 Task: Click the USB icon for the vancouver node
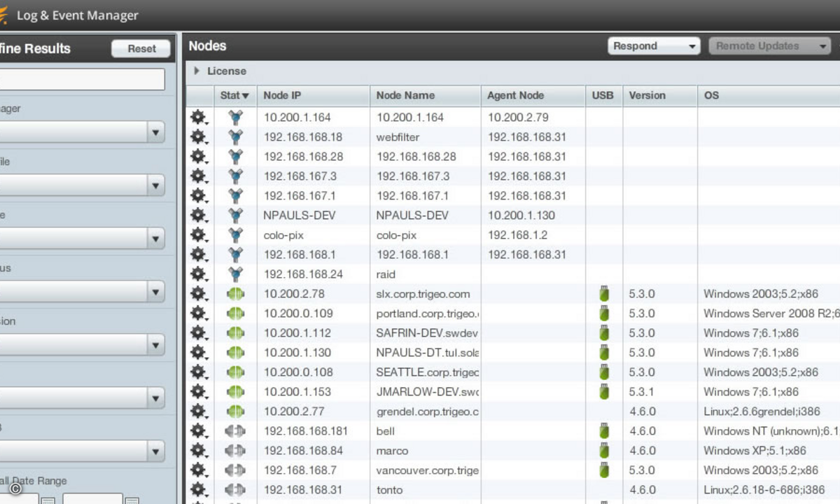604,470
